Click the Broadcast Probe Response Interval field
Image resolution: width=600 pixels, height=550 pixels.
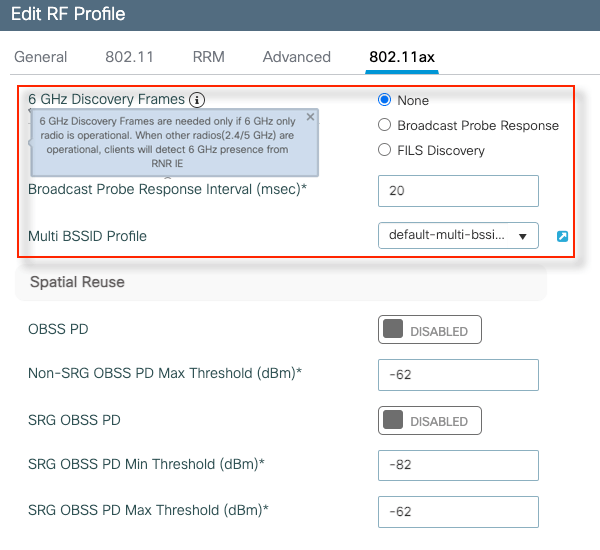tap(458, 190)
